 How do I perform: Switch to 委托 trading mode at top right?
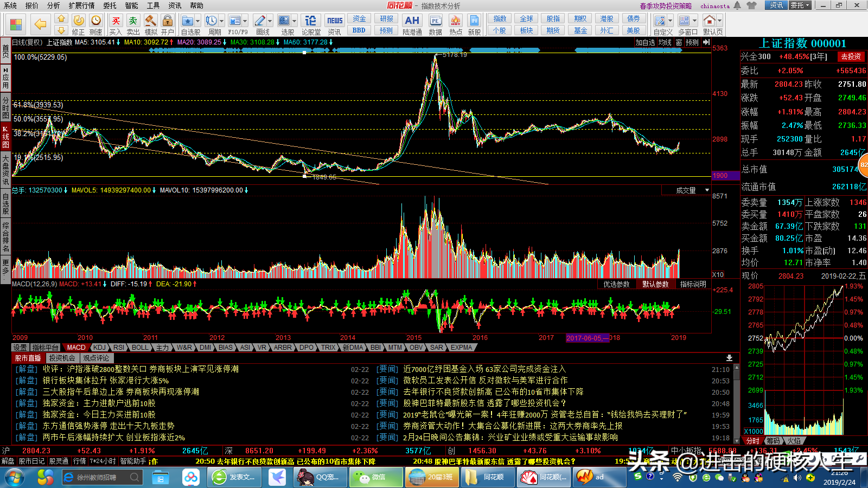[x=797, y=5]
